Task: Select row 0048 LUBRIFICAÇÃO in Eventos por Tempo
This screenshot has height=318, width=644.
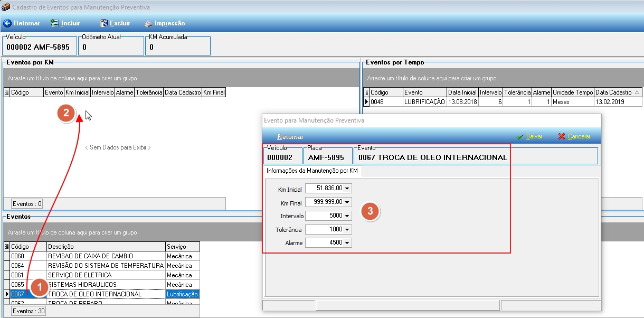Action: 503,102
